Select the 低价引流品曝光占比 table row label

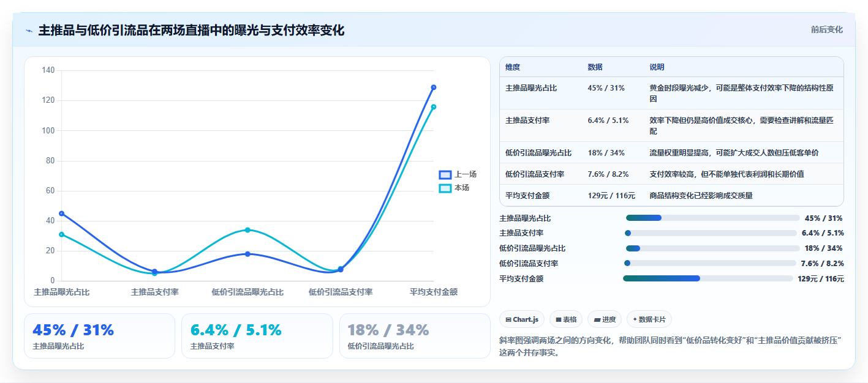coord(538,153)
